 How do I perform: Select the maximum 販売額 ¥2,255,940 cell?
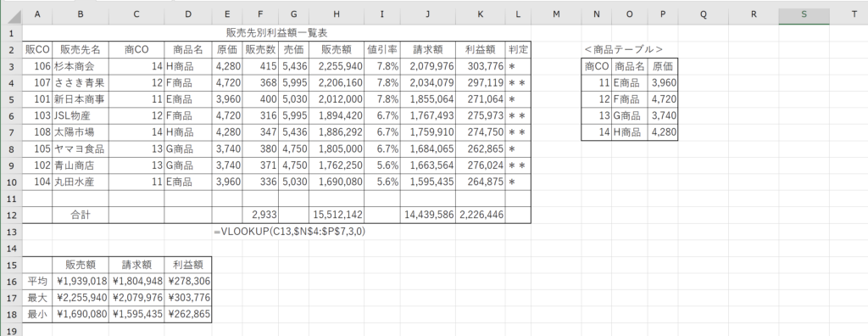click(x=81, y=298)
